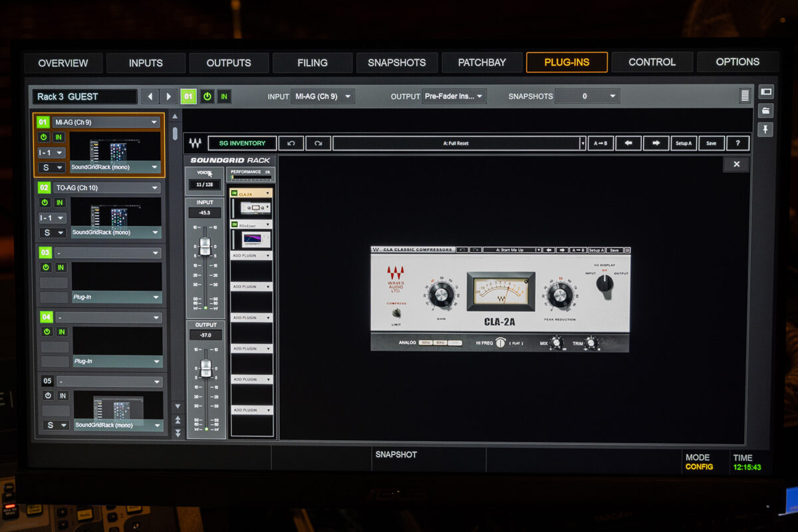
Task: Switch to OVERVIEW tab
Action: 63,63
